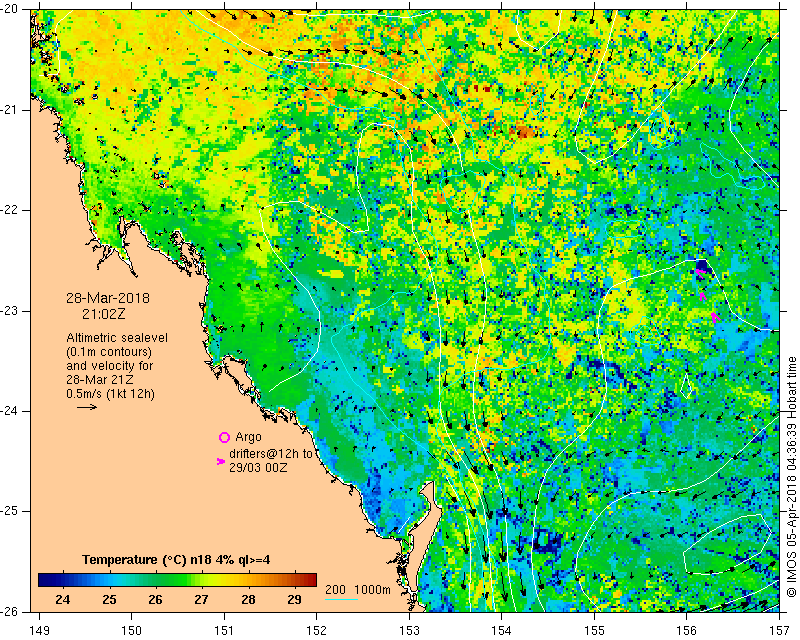Click the "28-Mar-2018" date text
Image resolution: width=800 pixels, height=640 pixels.
pos(108,298)
